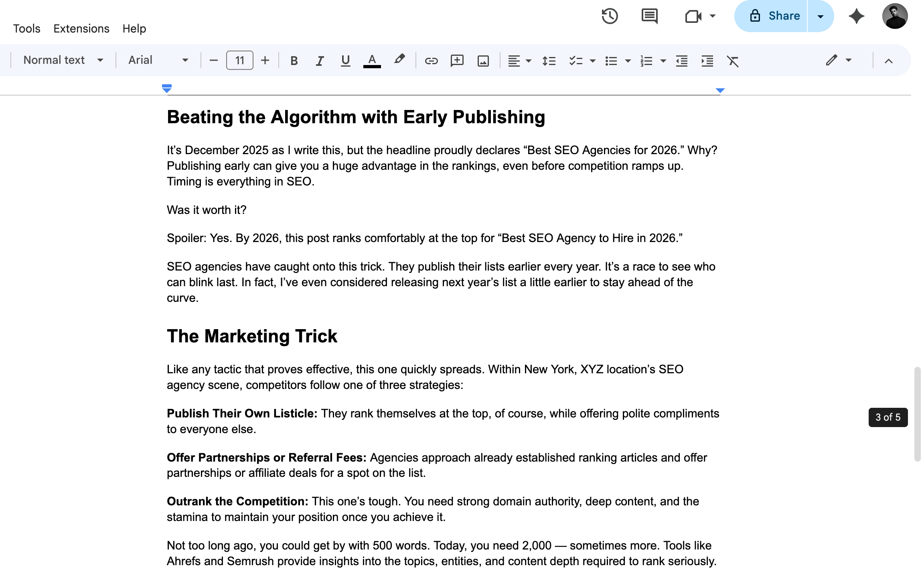Increase font size with plus button
The width and height of the screenshot is (924, 582).
tap(265, 60)
